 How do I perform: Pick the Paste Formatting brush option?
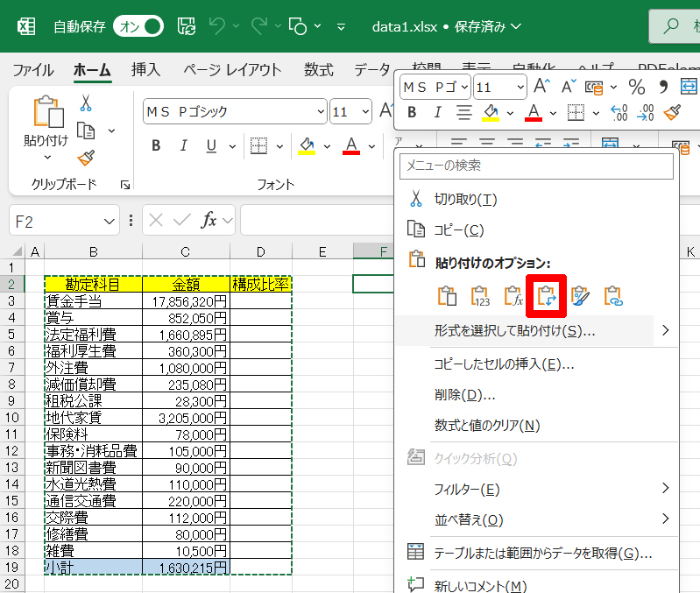click(580, 296)
